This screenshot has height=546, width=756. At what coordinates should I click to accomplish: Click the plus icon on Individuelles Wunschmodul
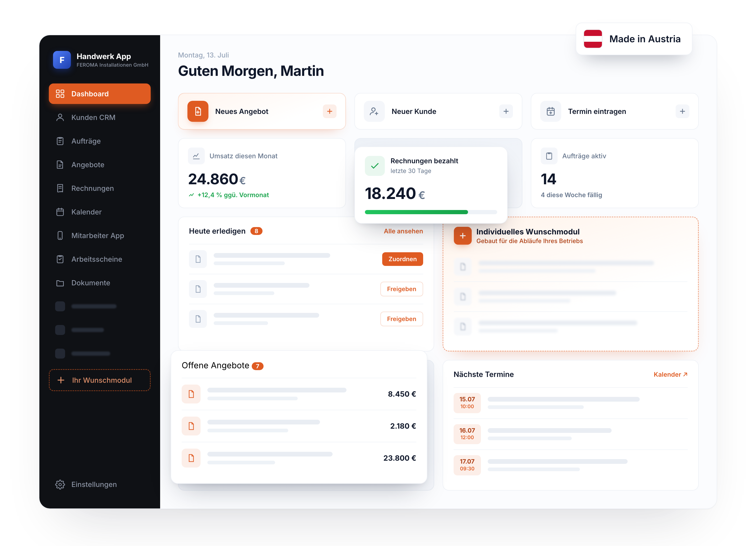[x=462, y=236]
